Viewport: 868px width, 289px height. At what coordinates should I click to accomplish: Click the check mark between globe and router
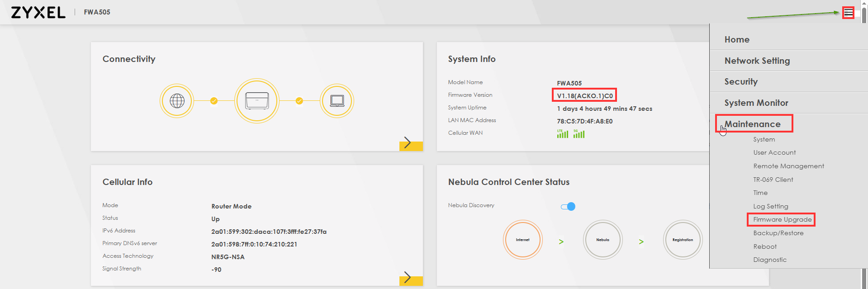click(214, 101)
